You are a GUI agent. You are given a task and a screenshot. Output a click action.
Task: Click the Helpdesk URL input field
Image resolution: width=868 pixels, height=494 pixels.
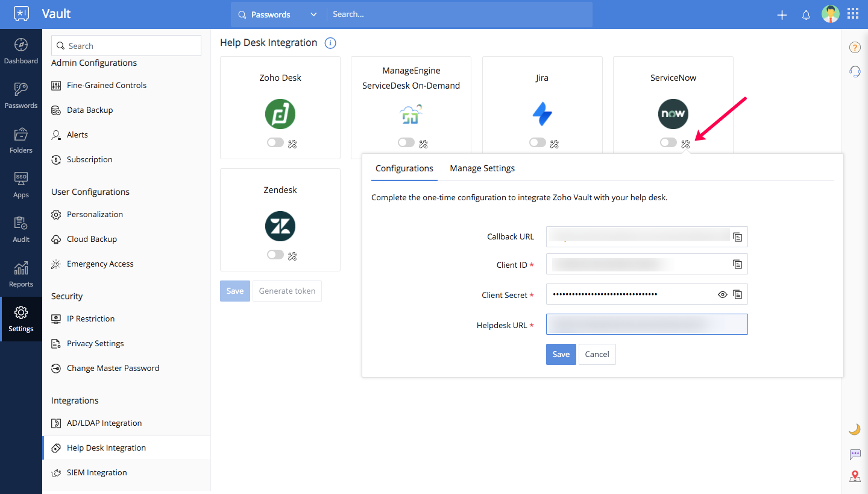[646, 325]
